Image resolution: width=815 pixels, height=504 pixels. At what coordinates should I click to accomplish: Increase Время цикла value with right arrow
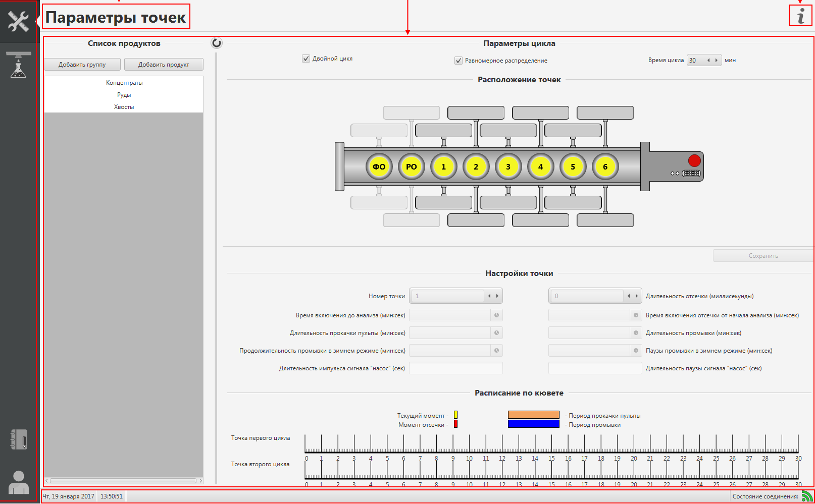click(717, 61)
